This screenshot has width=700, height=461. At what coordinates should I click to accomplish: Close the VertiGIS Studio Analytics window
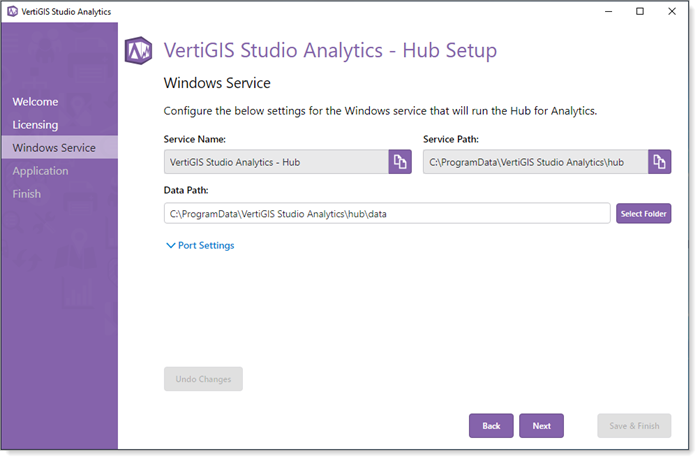(671, 12)
